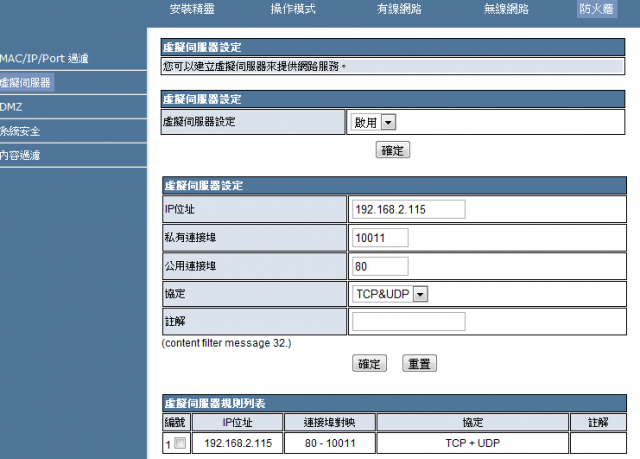Click the IP位址 column header in rule list
Image resolution: width=640 pixels, height=459 pixels.
coord(238,422)
